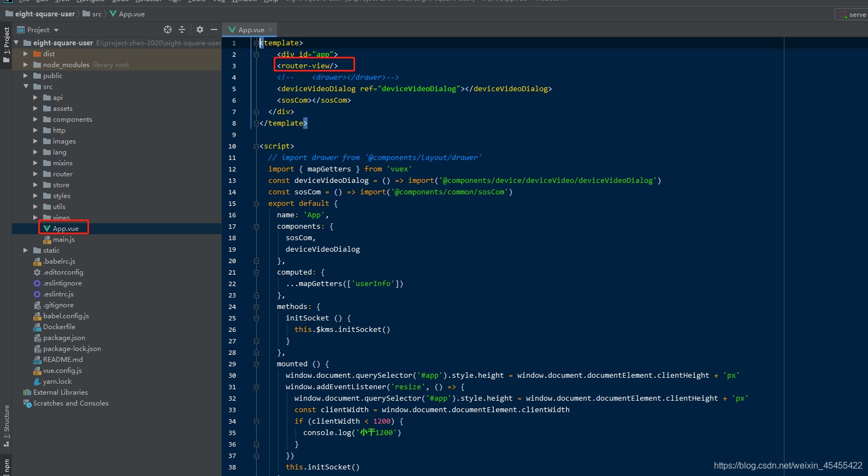Click the babel.config.js file icon
Viewport: 868px width, 476px height.
[37, 316]
